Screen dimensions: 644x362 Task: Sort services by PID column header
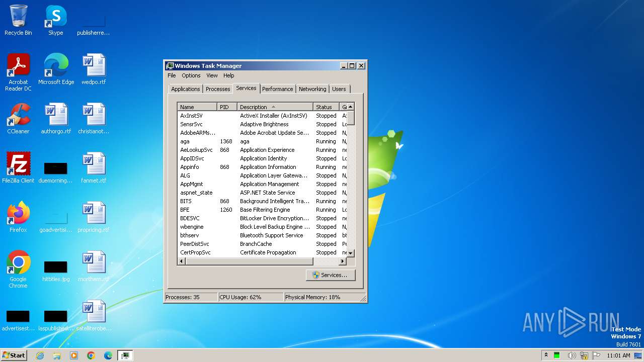pyautogui.click(x=227, y=107)
